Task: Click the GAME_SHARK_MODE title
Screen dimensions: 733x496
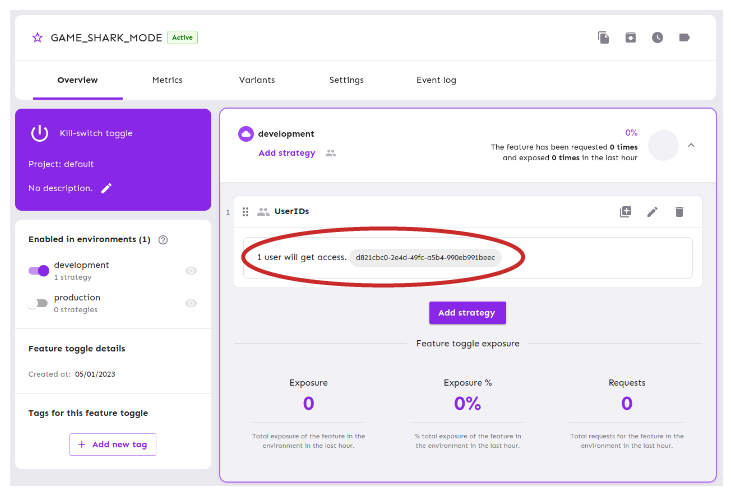Action: 106,37
